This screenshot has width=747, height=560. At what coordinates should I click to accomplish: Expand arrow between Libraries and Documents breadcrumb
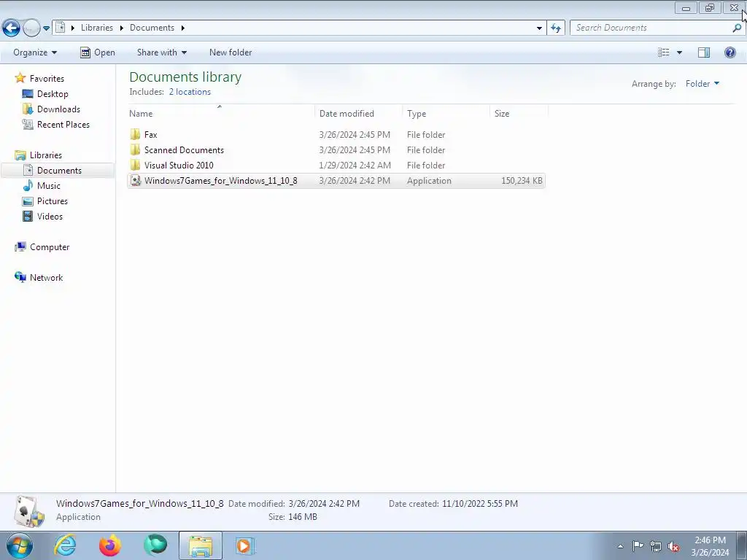coord(122,28)
